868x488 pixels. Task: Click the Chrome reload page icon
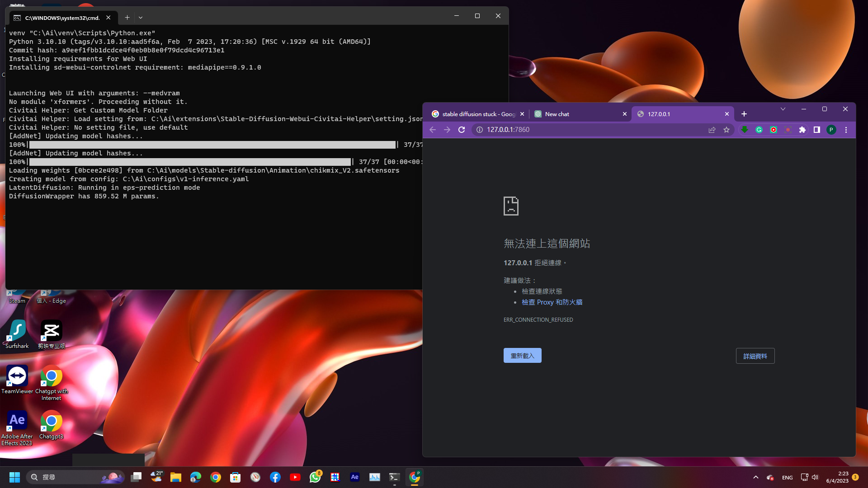(x=462, y=130)
